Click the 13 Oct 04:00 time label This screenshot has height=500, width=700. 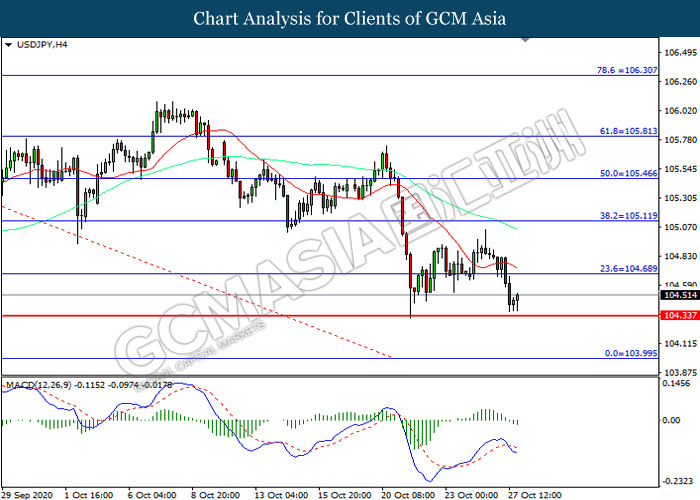tap(281, 495)
